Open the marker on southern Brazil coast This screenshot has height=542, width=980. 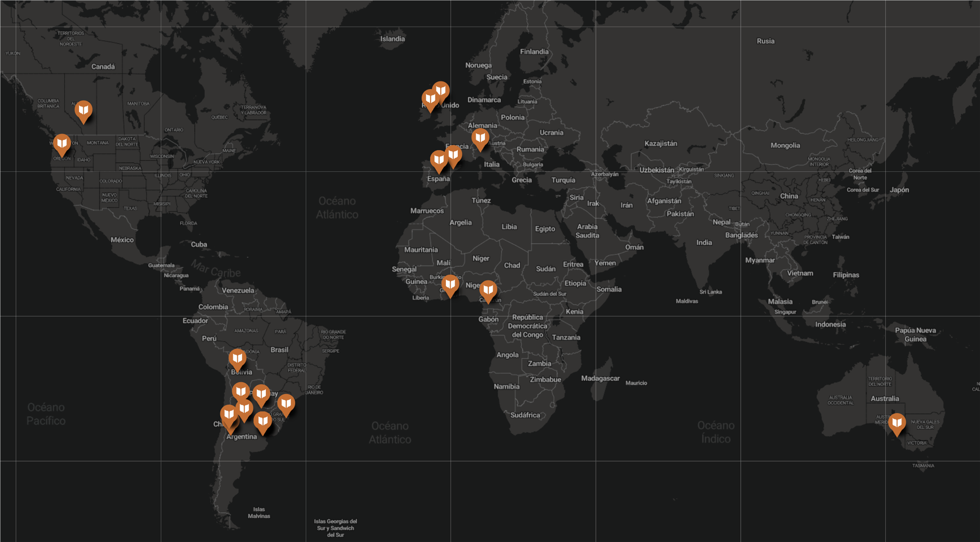(286, 405)
